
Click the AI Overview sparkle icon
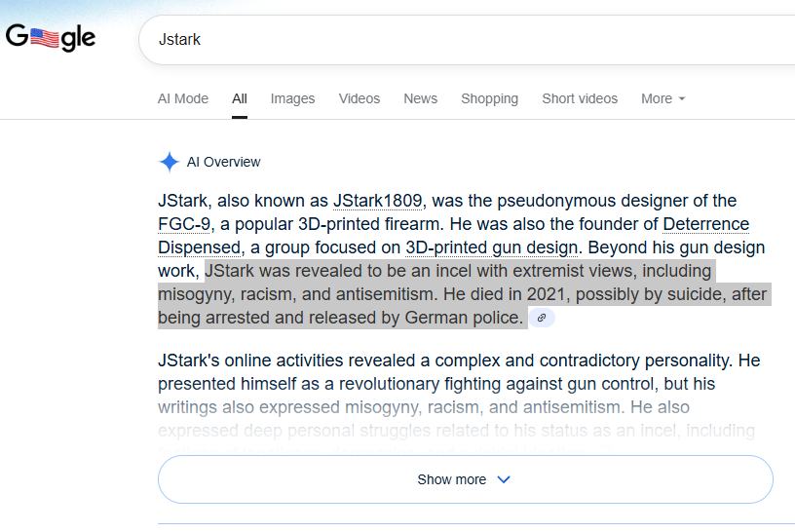point(169,162)
